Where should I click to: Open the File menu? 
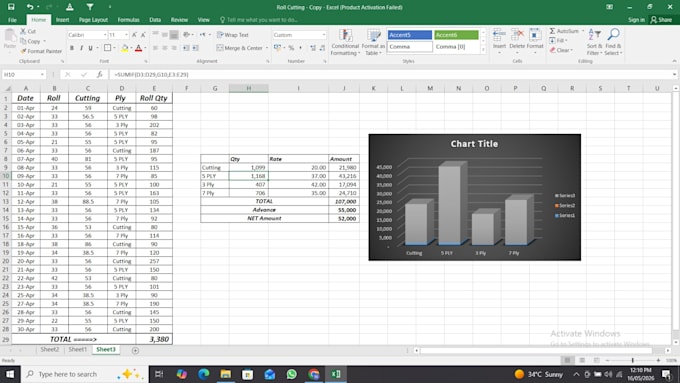tap(12, 20)
